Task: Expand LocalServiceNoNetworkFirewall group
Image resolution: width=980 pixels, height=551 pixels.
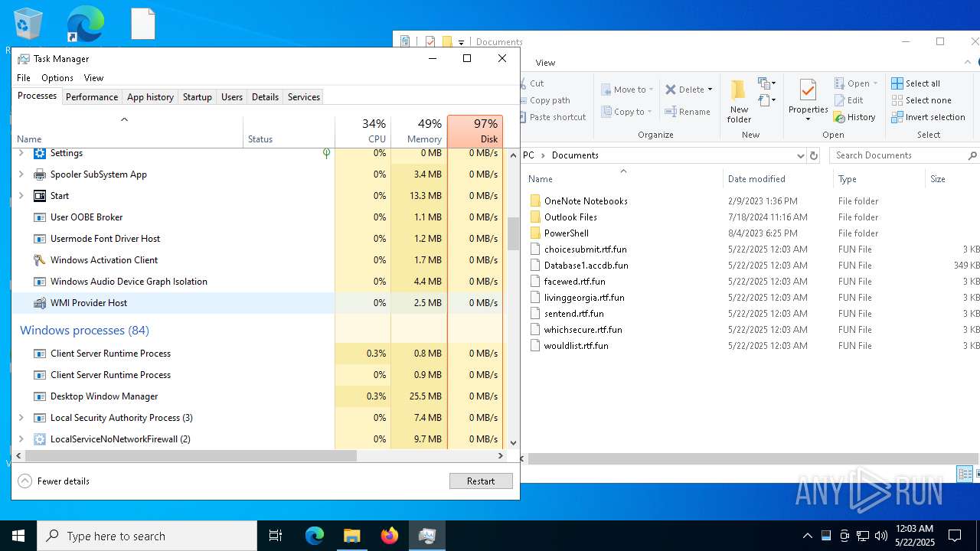Action: (x=21, y=439)
